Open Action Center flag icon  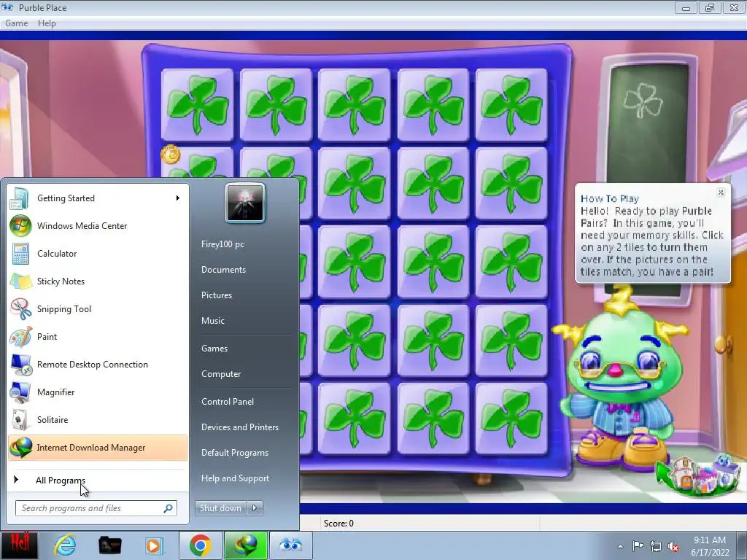[x=638, y=546]
